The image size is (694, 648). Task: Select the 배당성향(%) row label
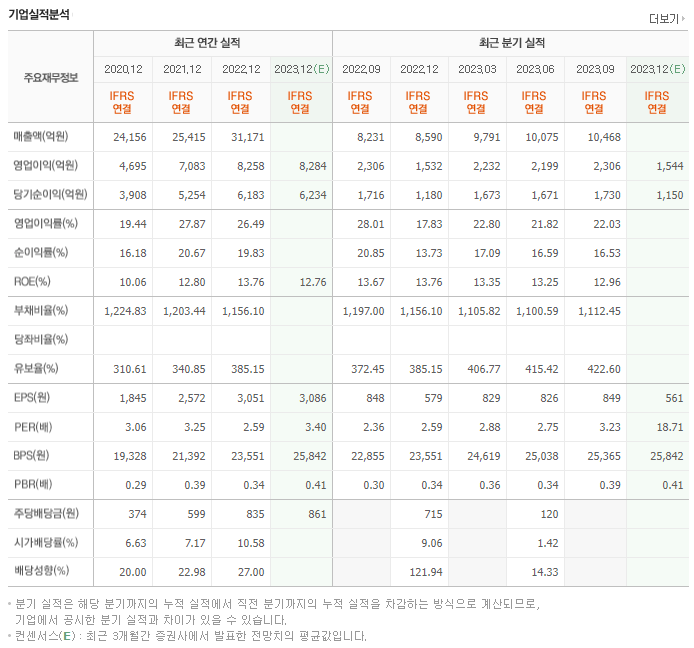click(41, 571)
